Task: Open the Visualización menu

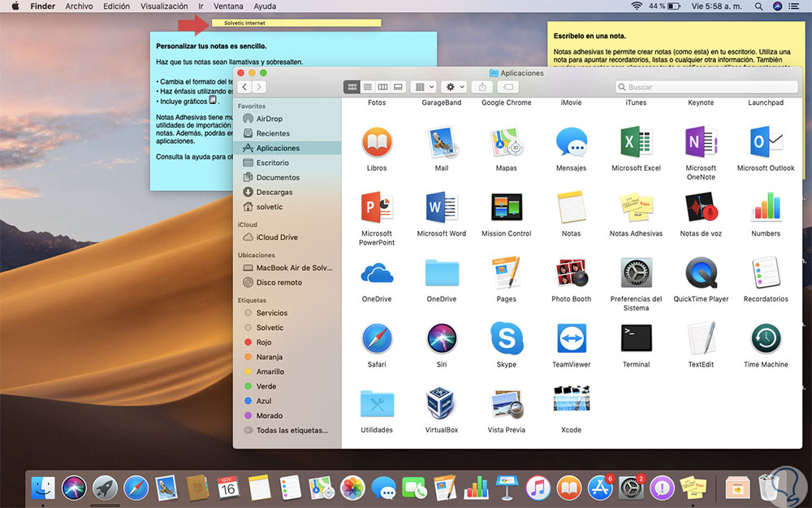Action: (x=164, y=7)
